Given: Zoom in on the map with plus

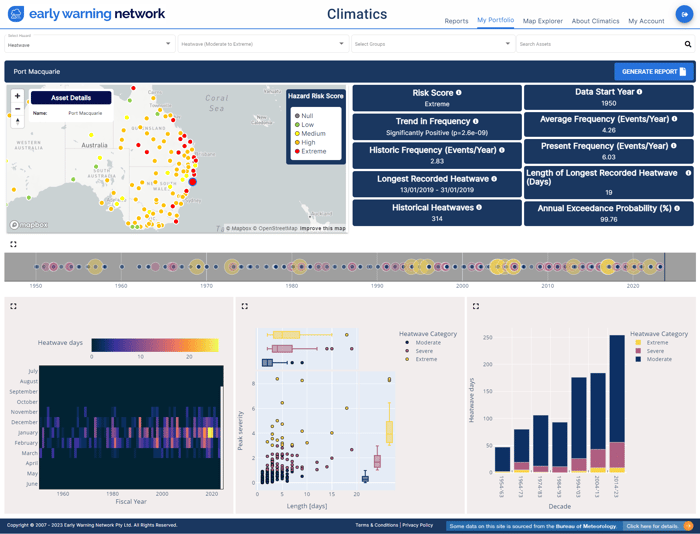Looking at the screenshot, I should click(17, 96).
